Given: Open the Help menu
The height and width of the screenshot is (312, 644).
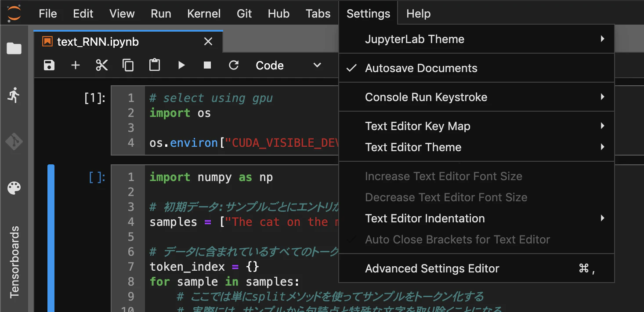Looking at the screenshot, I should (x=418, y=14).
